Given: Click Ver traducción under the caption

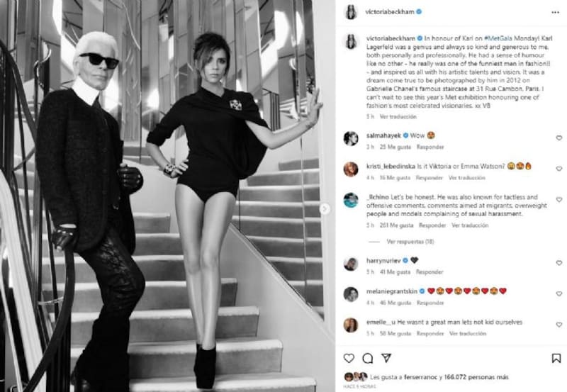Looking at the screenshot, I should [398, 116].
